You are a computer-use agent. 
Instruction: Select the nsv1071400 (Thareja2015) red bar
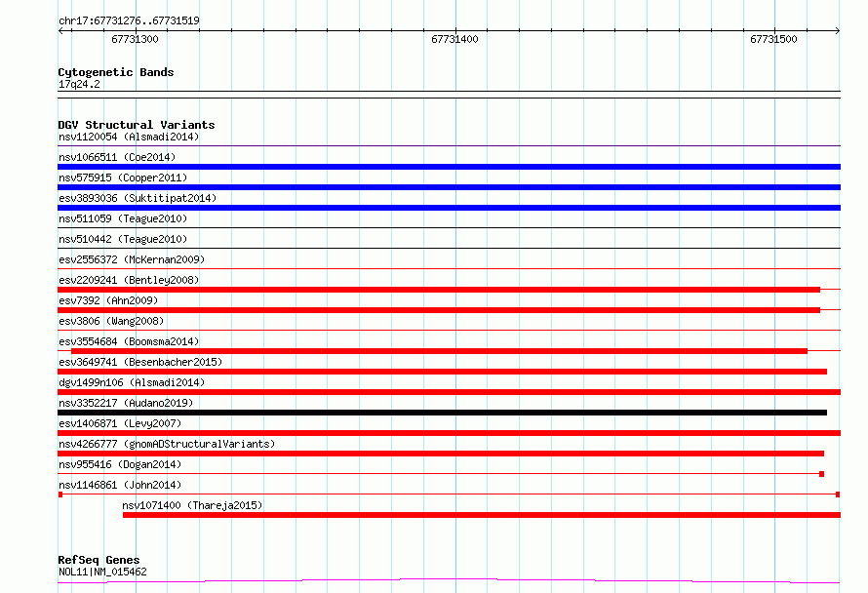(482, 515)
